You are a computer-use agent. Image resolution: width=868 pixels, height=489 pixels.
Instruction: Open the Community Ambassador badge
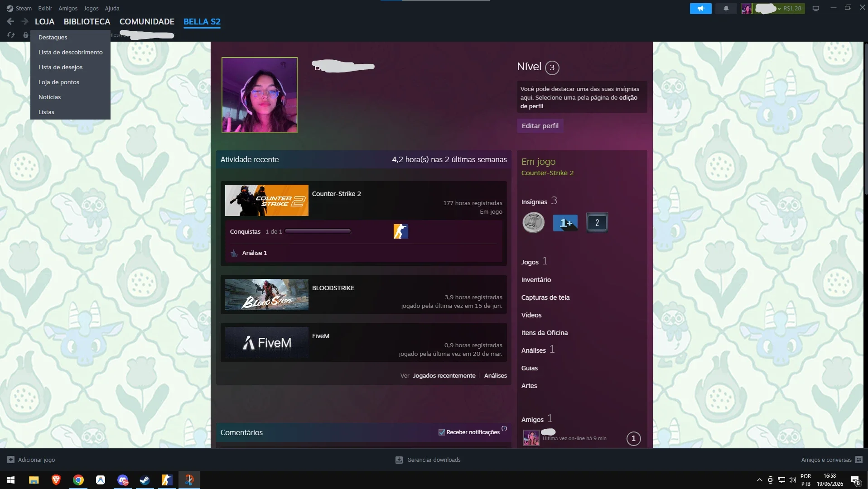(x=533, y=223)
